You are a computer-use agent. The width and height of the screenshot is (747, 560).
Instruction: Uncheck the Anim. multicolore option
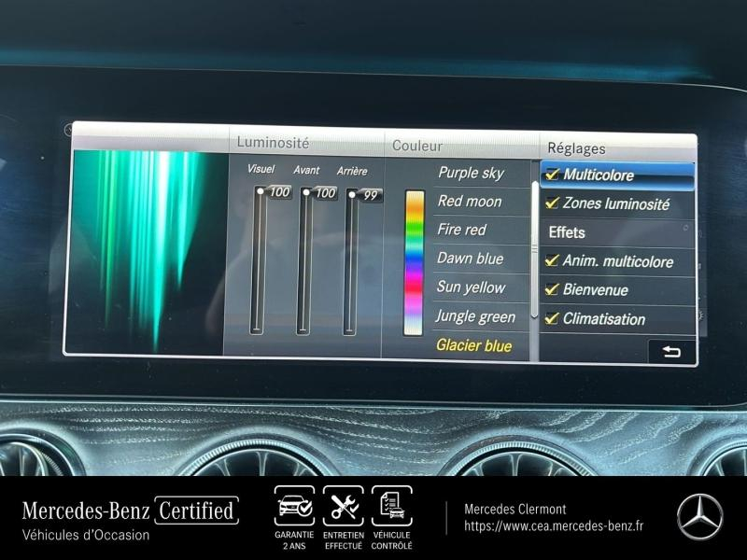(x=553, y=261)
